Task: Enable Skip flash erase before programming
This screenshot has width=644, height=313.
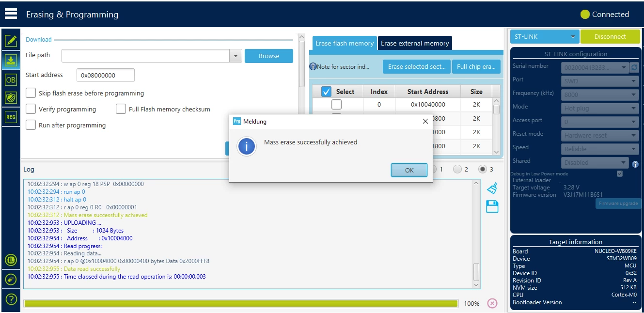Action: (31, 93)
